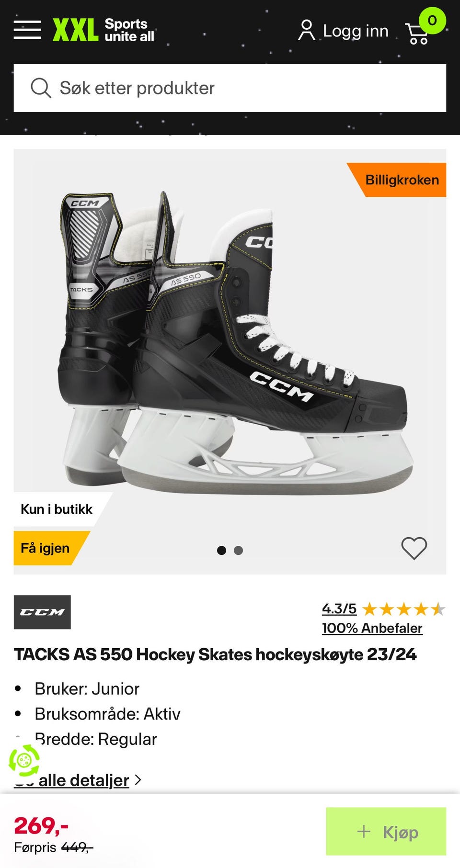Click the Kjøp buy button
Screen dimensions: 460x868
(386, 832)
